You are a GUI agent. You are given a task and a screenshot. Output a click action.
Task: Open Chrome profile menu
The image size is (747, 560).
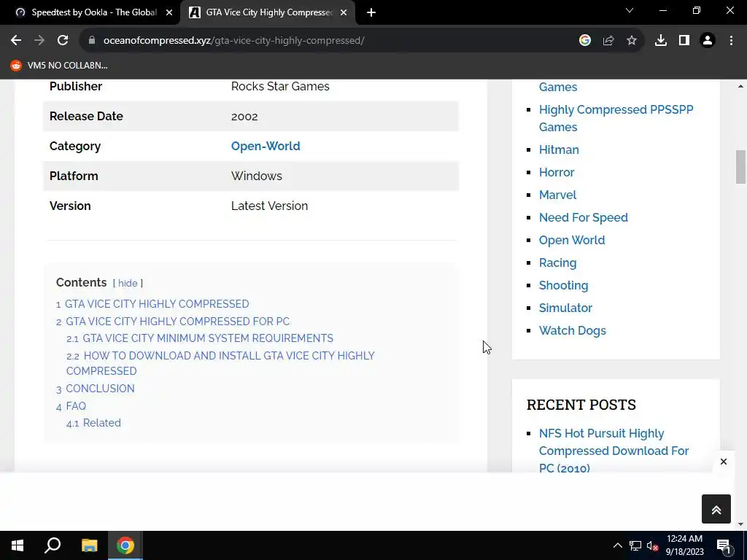pyautogui.click(x=707, y=41)
